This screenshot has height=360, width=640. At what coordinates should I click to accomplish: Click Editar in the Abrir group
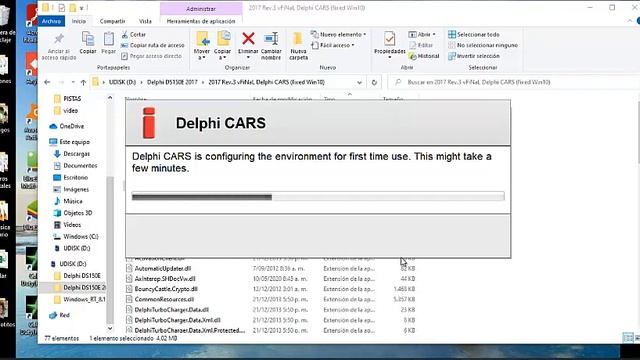click(421, 45)
